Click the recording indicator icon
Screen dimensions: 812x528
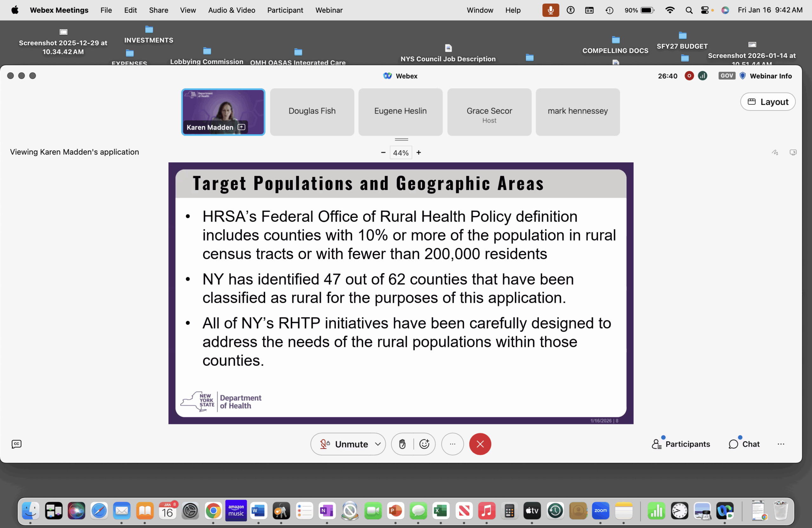click(689, 76)
